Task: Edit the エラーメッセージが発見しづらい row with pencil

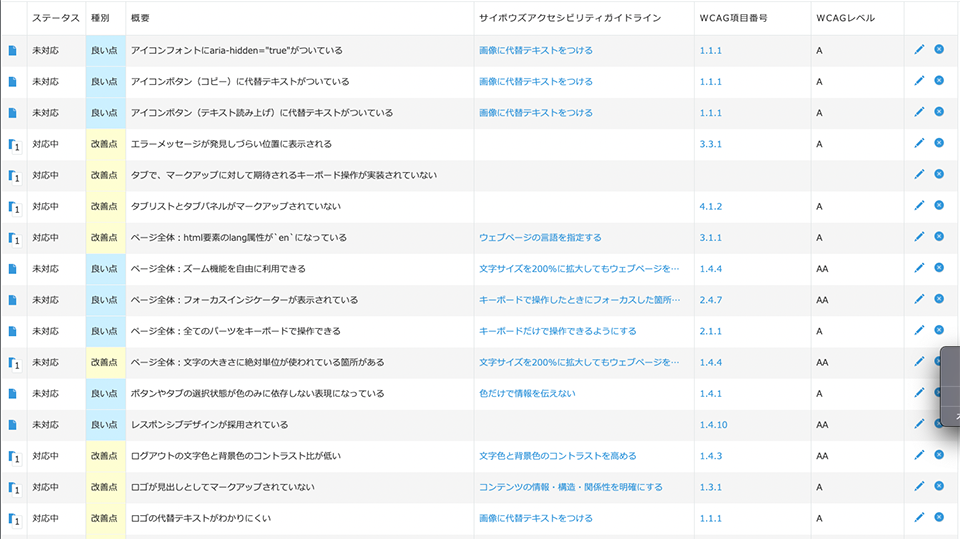Action: click(919, 143)
